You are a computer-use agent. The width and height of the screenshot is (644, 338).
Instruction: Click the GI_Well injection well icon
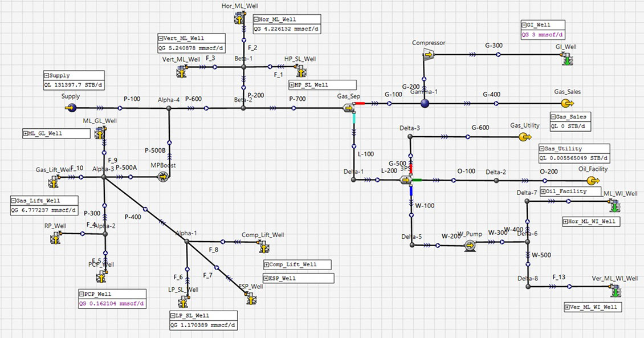[x=567, y=59]
